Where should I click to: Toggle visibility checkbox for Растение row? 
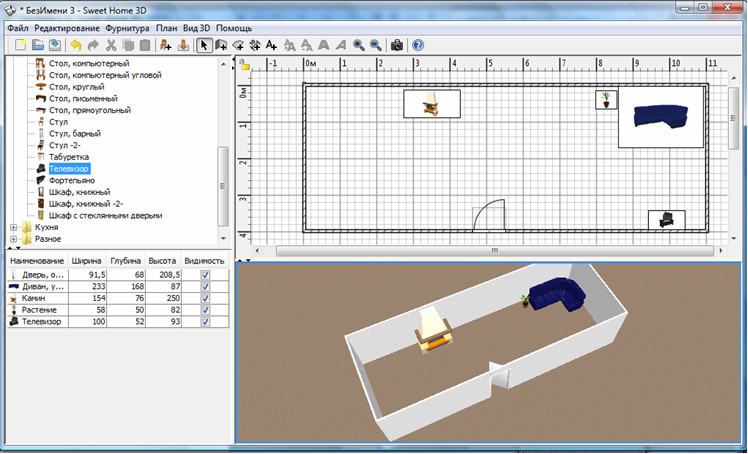click(205, 310)
